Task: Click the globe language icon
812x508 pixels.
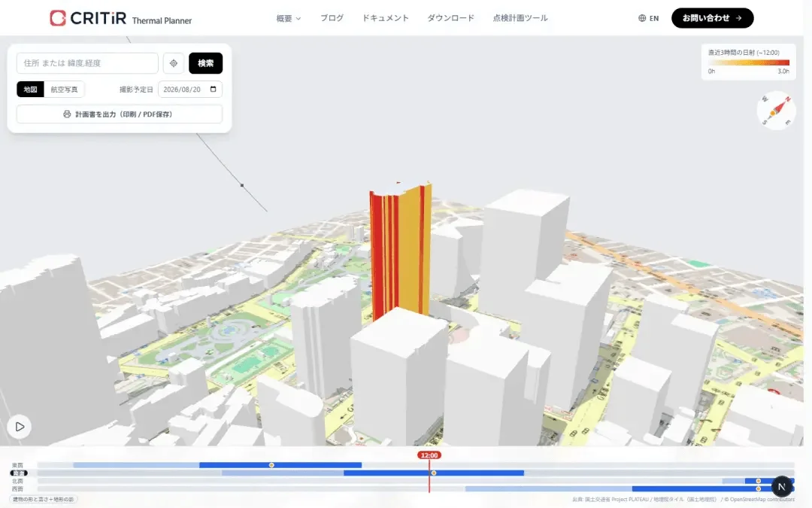Action: (642, 18)
